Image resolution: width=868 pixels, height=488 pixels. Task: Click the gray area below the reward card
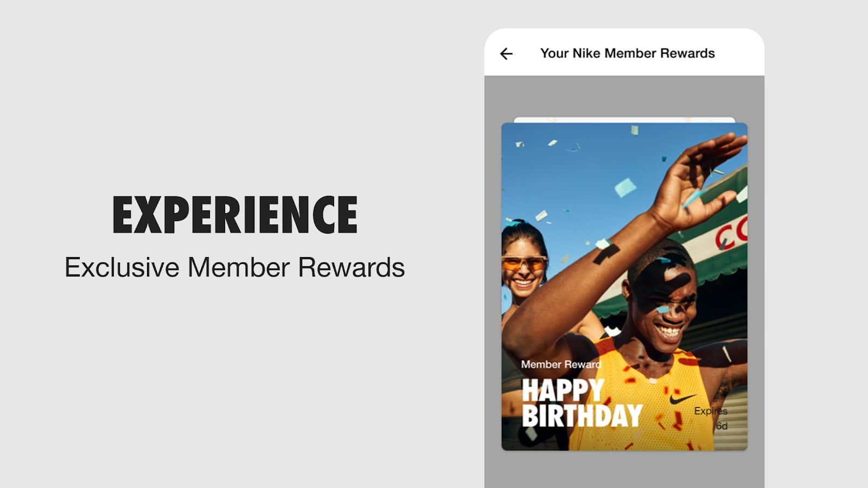click(x=624, y=470)
